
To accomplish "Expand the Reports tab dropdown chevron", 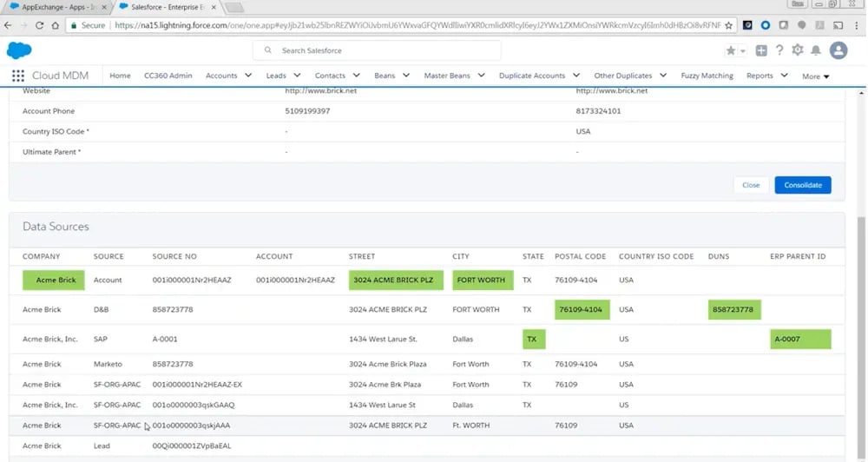I will 784,76.
